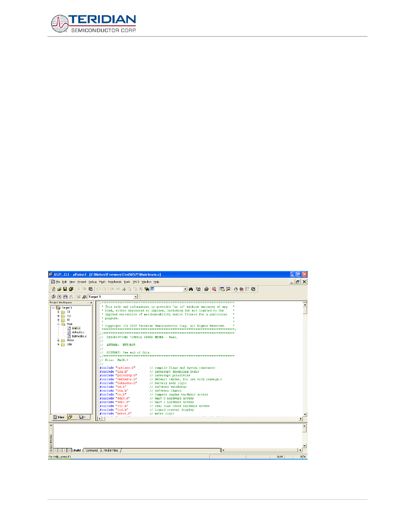The height and width of the screenshot is (532, 411).
Task: Select defaults.c in the project tree
Action: (x=78, y=332)
